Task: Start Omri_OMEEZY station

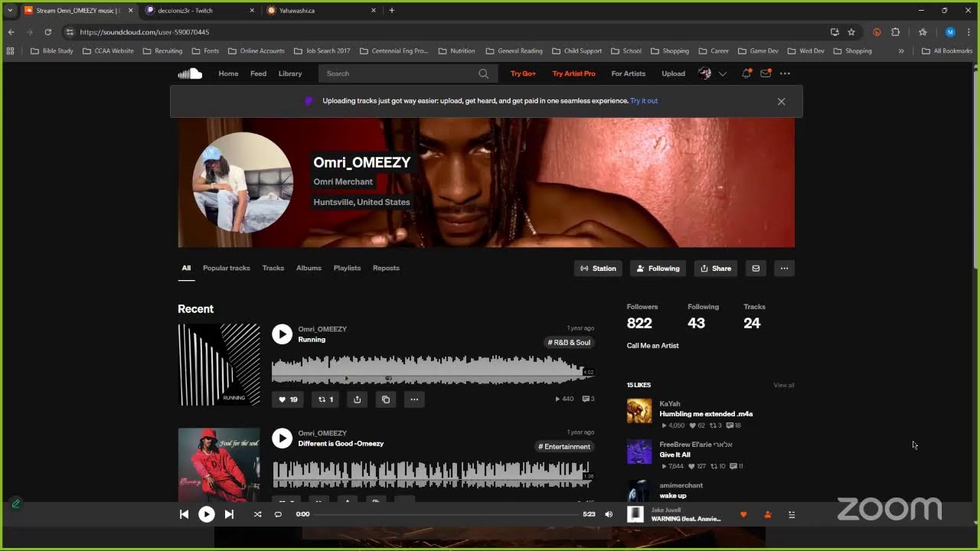Action: (598, 268)
